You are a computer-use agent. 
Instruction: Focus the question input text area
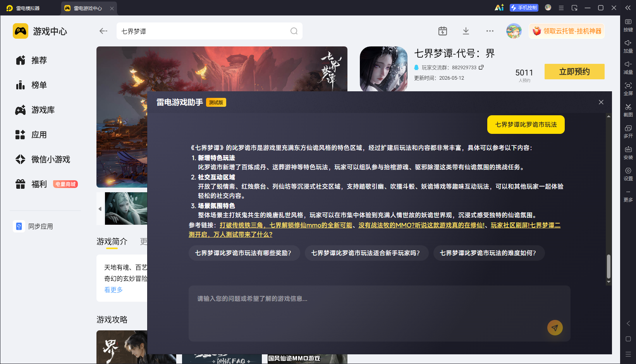380,313
